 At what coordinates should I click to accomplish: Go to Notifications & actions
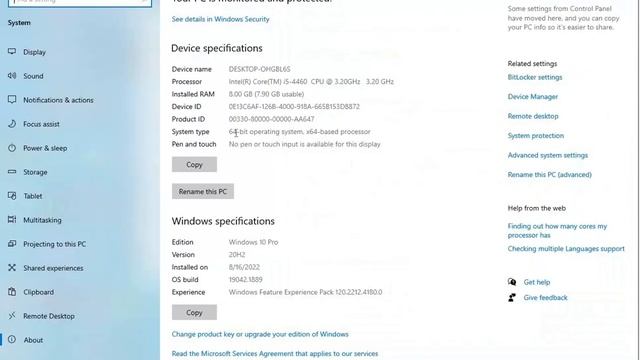[58, 100]
